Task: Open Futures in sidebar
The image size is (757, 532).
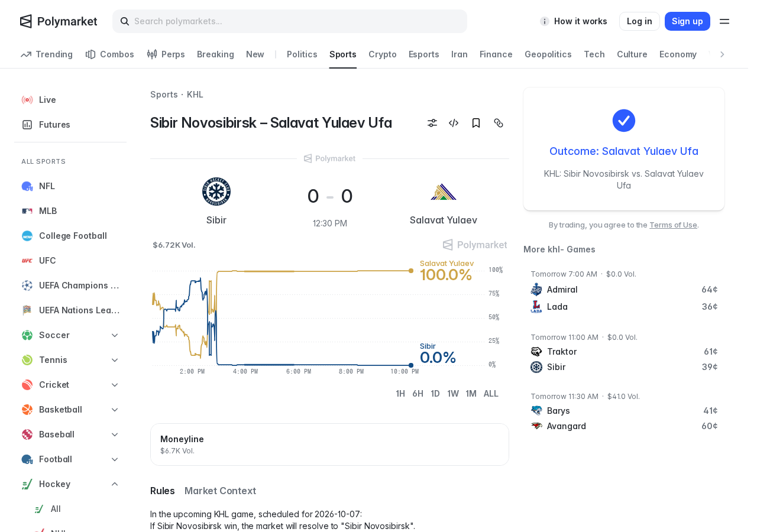Action: tap(70, 125)
